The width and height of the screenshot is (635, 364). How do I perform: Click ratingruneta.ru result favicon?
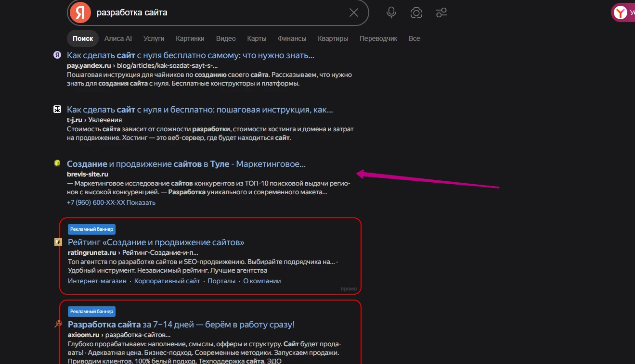tap(58, 242)
